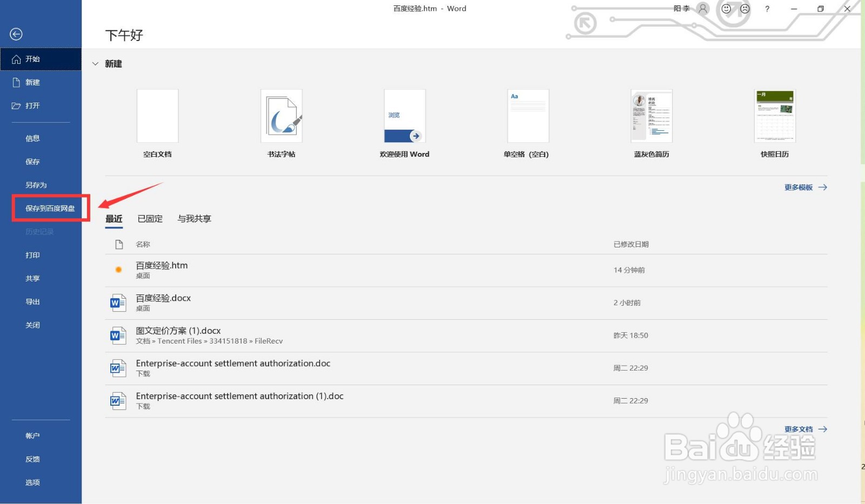Send a frown feedback face icon

pyautogui.click(x=745, y=9)
